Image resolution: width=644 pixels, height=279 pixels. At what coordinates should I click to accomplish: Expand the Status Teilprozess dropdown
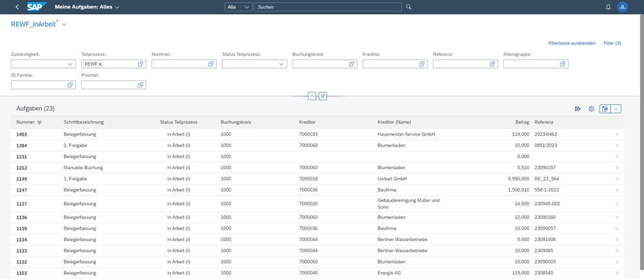[x=281, y=64]
